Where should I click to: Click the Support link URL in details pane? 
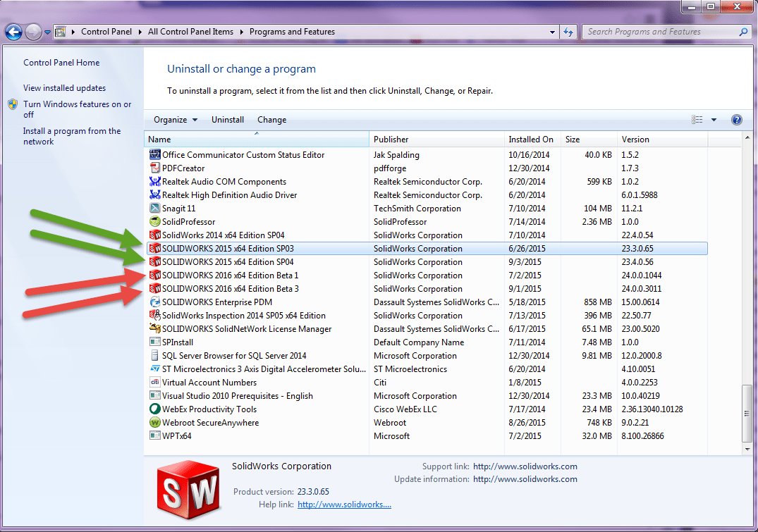point(525,466)
